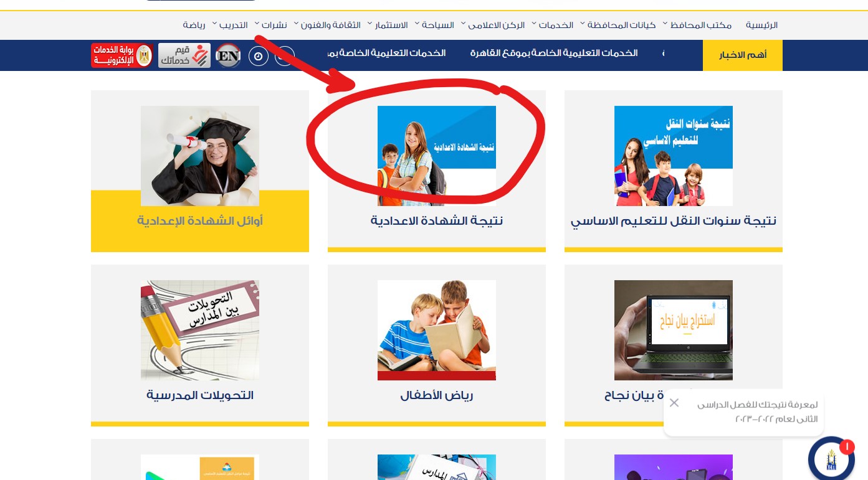Open the graduate image for أوائل الشهادة الإعدادية
The width and height of the screenshot is (868, 480).
[200, 156]
